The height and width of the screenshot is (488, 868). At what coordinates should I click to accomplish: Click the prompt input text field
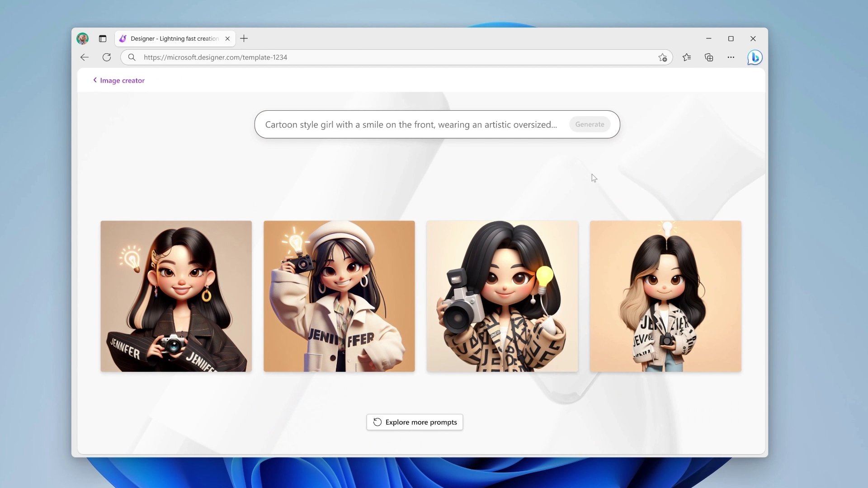[x=411, y=124]
